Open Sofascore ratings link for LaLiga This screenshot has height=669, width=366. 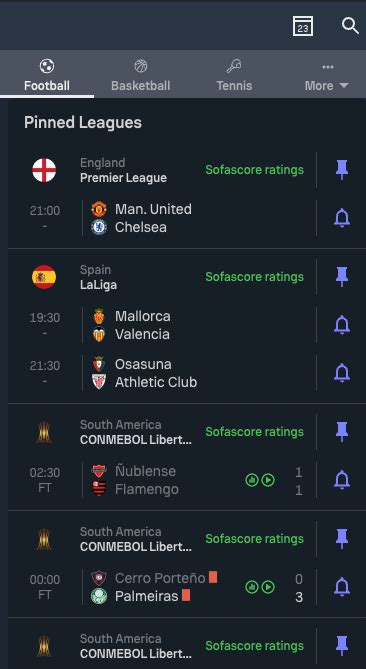[255, 277]
